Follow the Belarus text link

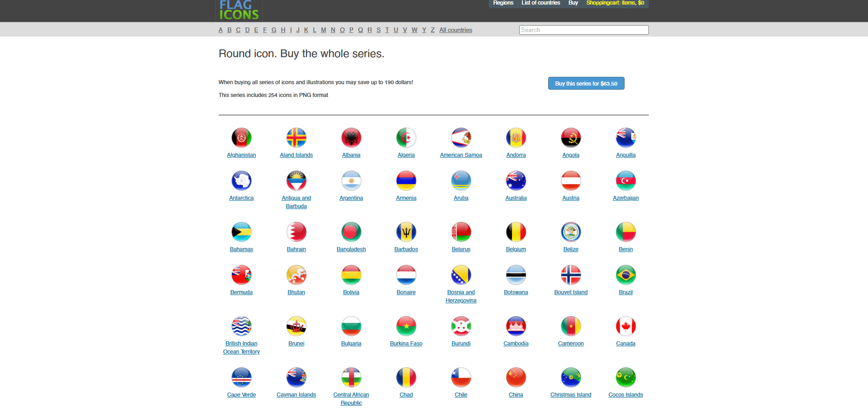pos(461,249)
